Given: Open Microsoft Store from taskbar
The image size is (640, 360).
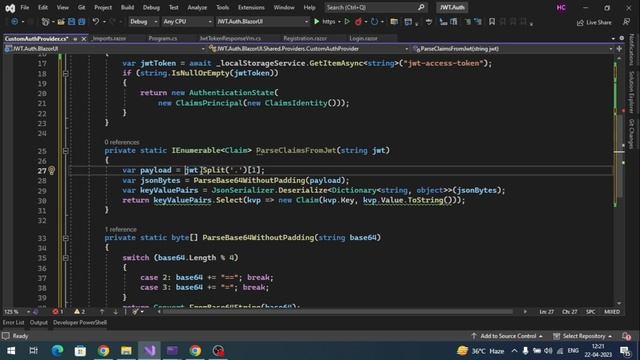Looking at the screenshot, I should click(80, 351).
